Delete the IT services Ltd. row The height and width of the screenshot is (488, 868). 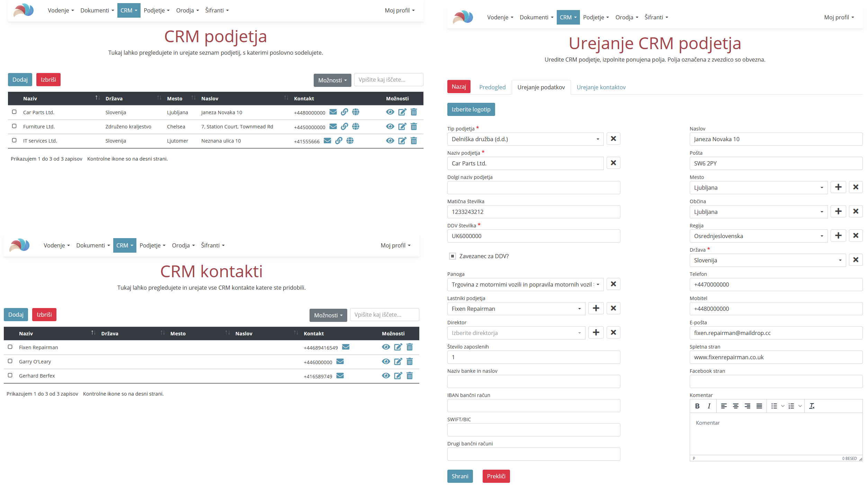413,141
